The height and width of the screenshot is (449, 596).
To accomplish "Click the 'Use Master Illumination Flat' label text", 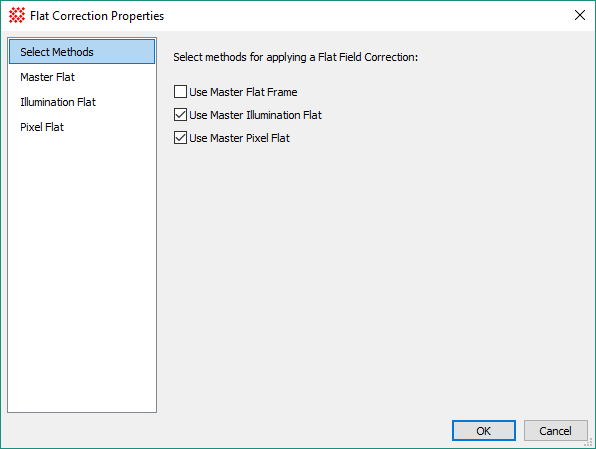I will [255, 115].
